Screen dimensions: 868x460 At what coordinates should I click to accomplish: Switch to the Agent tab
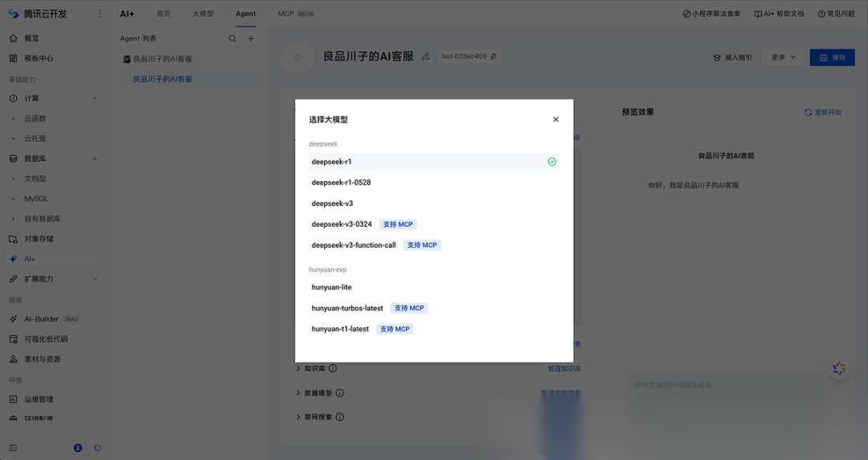(246, 14)
